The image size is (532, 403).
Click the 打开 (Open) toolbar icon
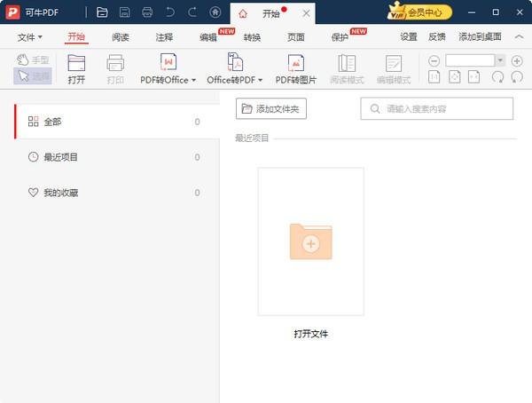point(77,63)
